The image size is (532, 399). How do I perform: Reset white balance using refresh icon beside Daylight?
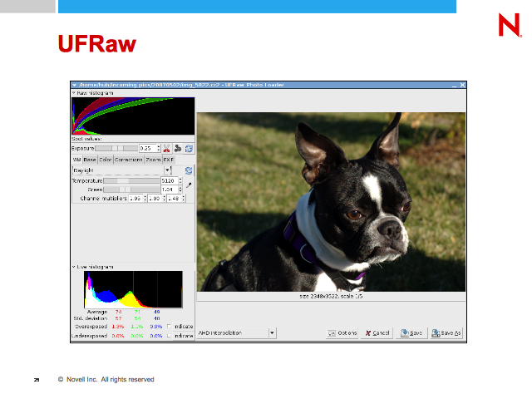tap(189, 170)
